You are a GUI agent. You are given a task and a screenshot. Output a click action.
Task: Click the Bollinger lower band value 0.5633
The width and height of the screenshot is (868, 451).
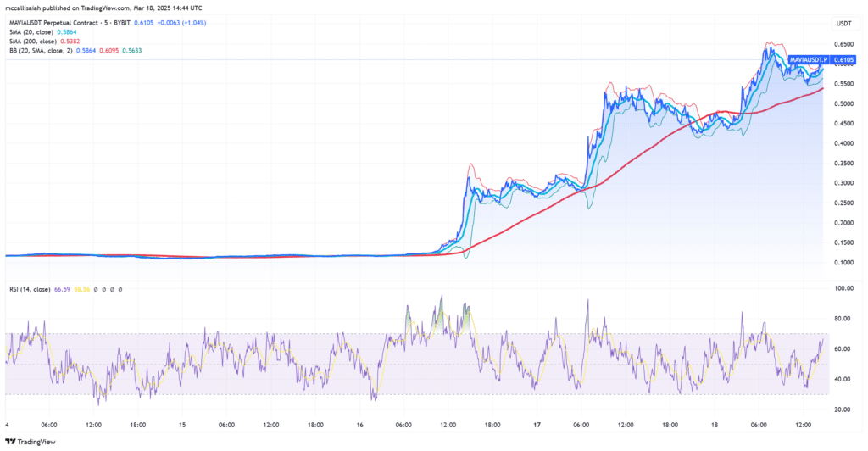(x=131, y=50)
